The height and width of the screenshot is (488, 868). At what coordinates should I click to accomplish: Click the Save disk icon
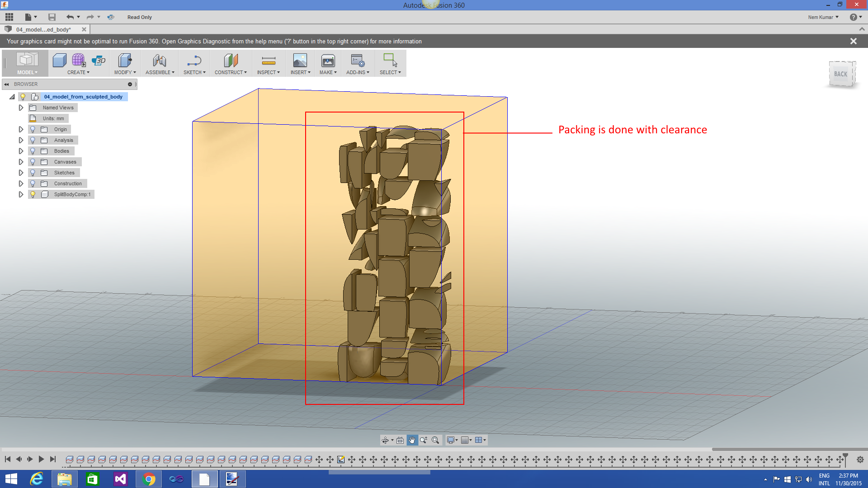point(52,17)
